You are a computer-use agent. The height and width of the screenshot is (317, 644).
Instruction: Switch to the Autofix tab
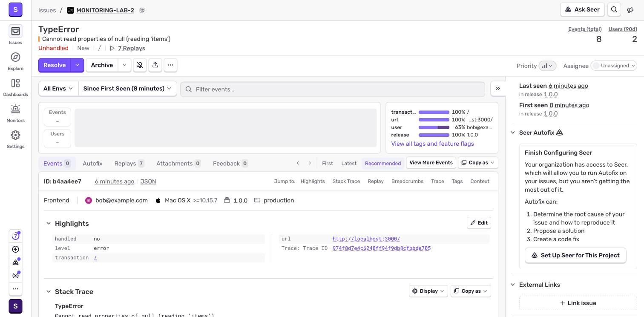point(92,164)
